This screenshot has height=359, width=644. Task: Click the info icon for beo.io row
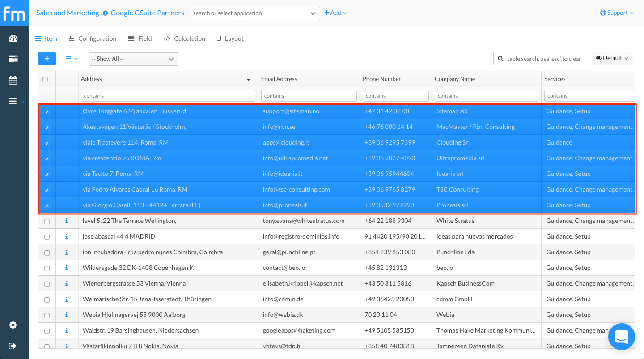tap(67, 268)
